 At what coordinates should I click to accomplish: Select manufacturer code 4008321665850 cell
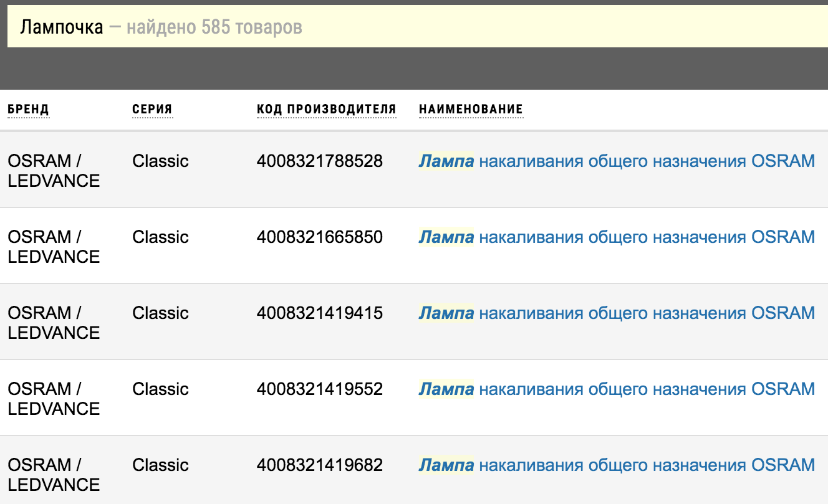320,237
